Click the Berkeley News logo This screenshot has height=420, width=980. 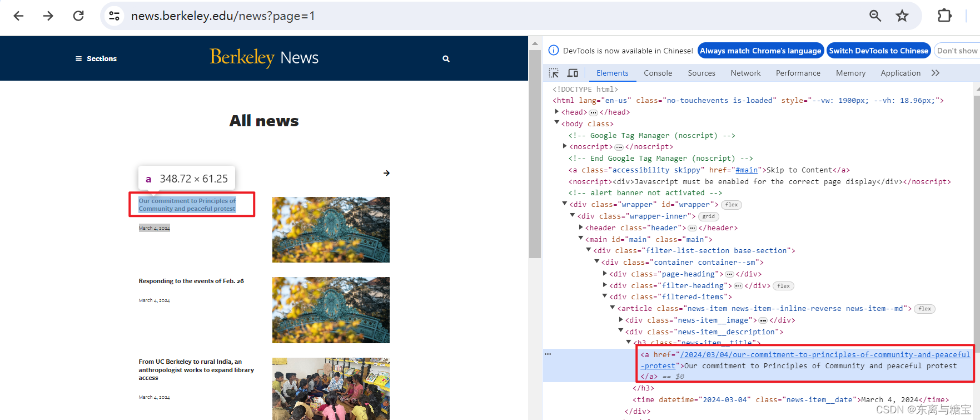point(264,57)
